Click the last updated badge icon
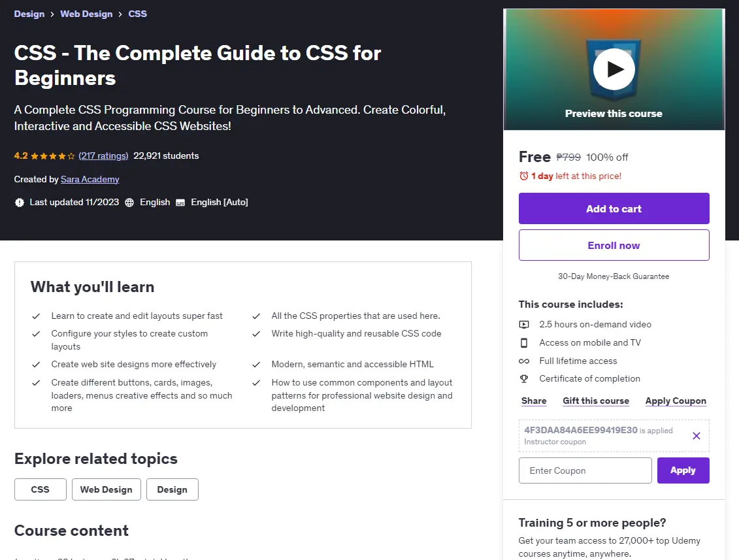The image size is (739, 560). click(20, 203)
